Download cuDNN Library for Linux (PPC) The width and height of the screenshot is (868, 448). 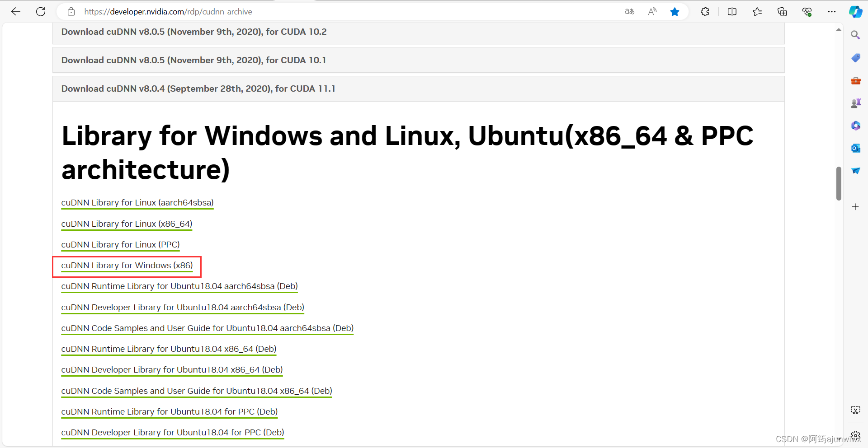120,245
